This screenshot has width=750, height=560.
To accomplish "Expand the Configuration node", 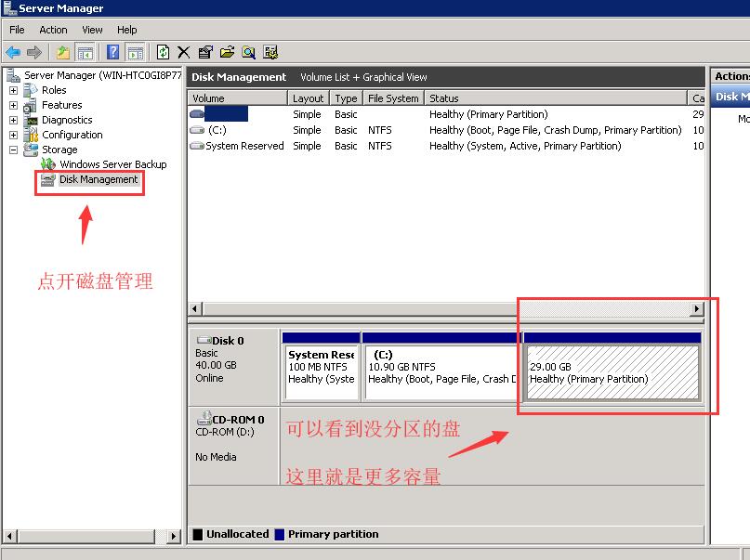I will (13, 136).
